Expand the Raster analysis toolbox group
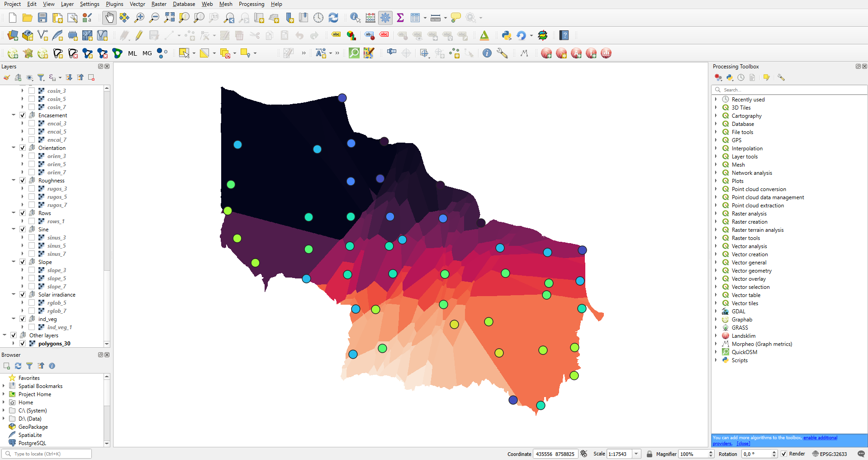Image resolution: width=868 pixels, height=460 pixels. tap(716, 214)
